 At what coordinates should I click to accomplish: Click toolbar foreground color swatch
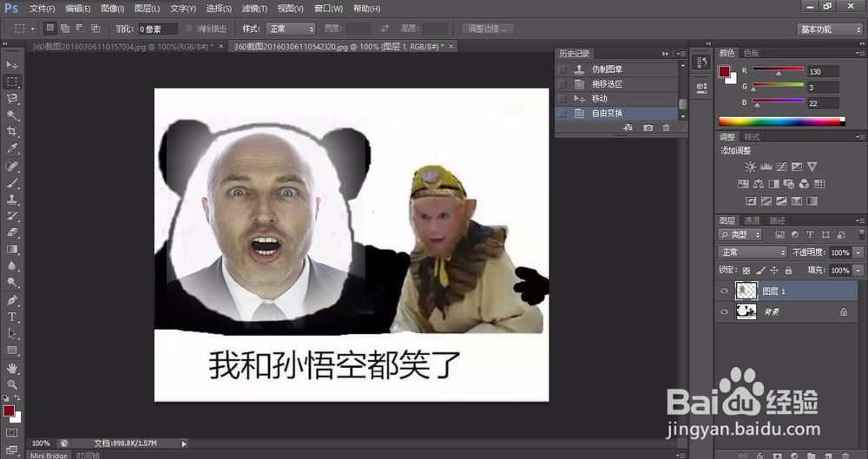pyautogui.click(x=9, y=410)
